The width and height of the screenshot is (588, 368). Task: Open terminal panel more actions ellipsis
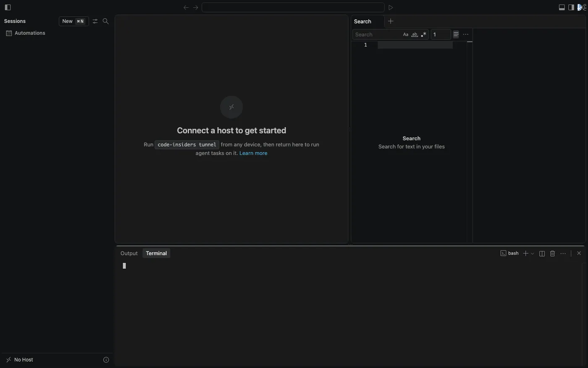pos(563,253)
